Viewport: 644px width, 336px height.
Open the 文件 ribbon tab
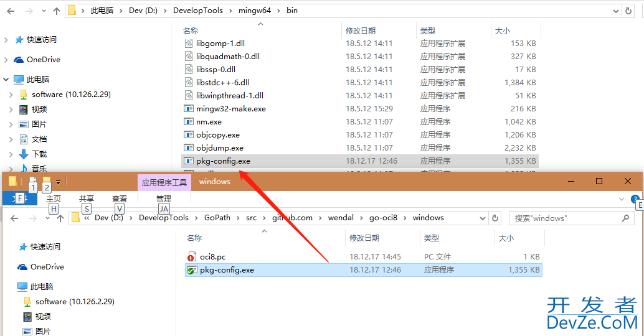coord(20,198)
